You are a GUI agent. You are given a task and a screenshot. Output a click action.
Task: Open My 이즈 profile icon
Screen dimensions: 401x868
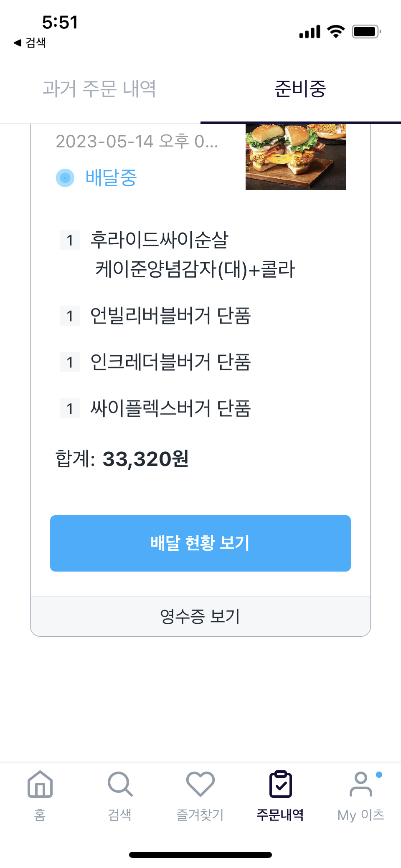[360, 784]
